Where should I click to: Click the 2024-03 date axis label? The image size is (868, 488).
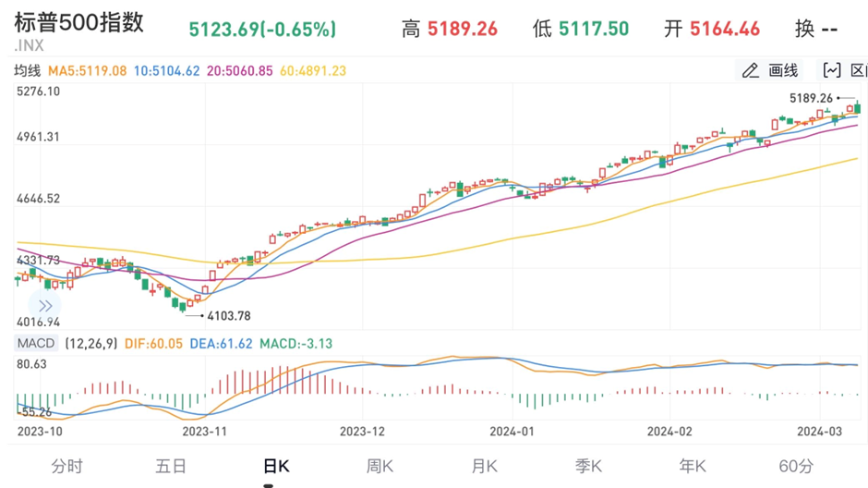pos(819,431)
